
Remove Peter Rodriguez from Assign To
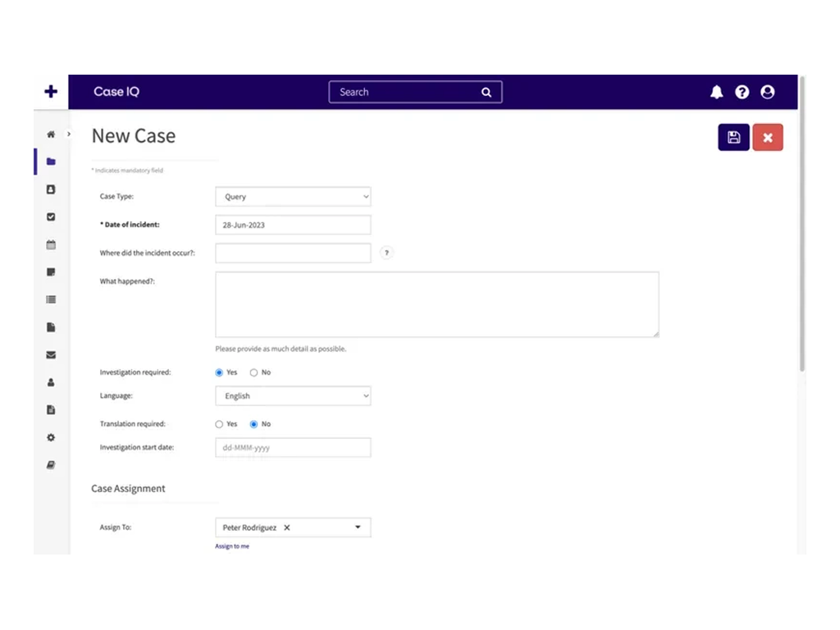point(287,527)
